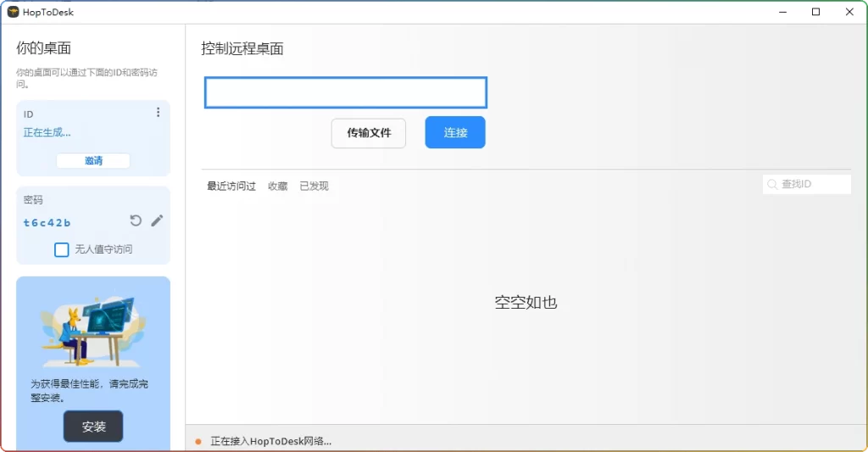Click the 邀请 button
Screen dimensions: 868x452
click(x=93, y=160)
